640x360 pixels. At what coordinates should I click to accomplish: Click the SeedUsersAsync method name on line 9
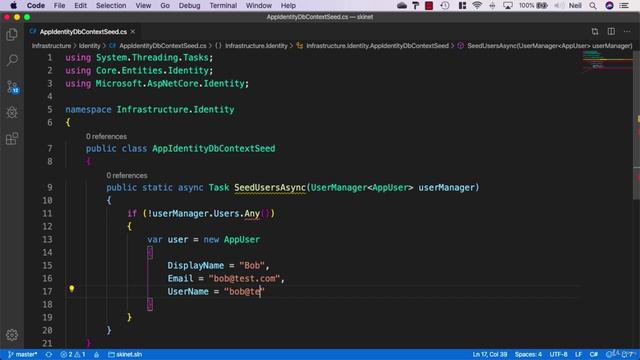(x=270, y=188)
